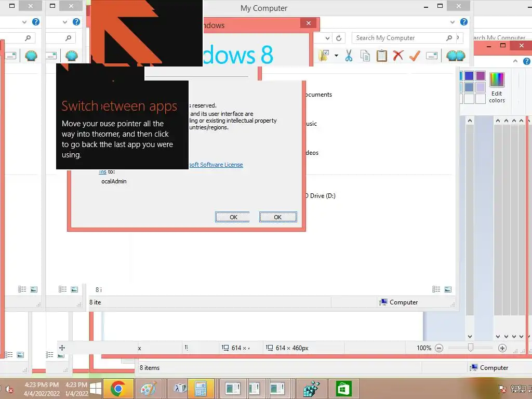Viewport: 532px width, 399px height.
Task: Click the Properties card icon beside the double-shell icon
Action: (x=432, y=56)
